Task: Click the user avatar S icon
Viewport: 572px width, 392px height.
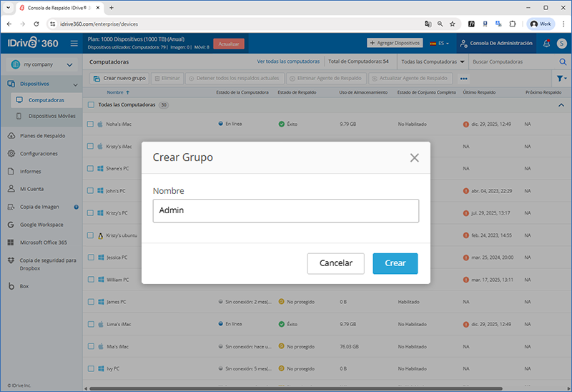Action: coord(561,44)
